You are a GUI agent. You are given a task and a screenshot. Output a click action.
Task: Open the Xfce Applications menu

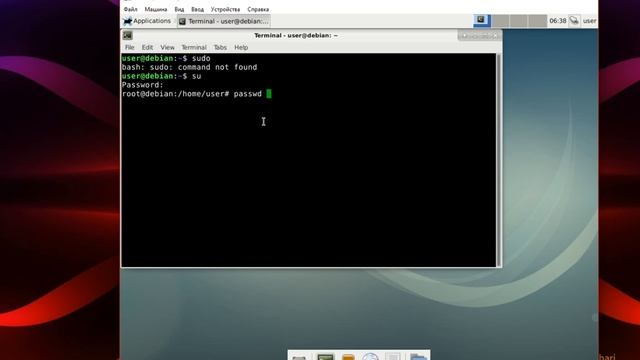(x=147, y=21)
